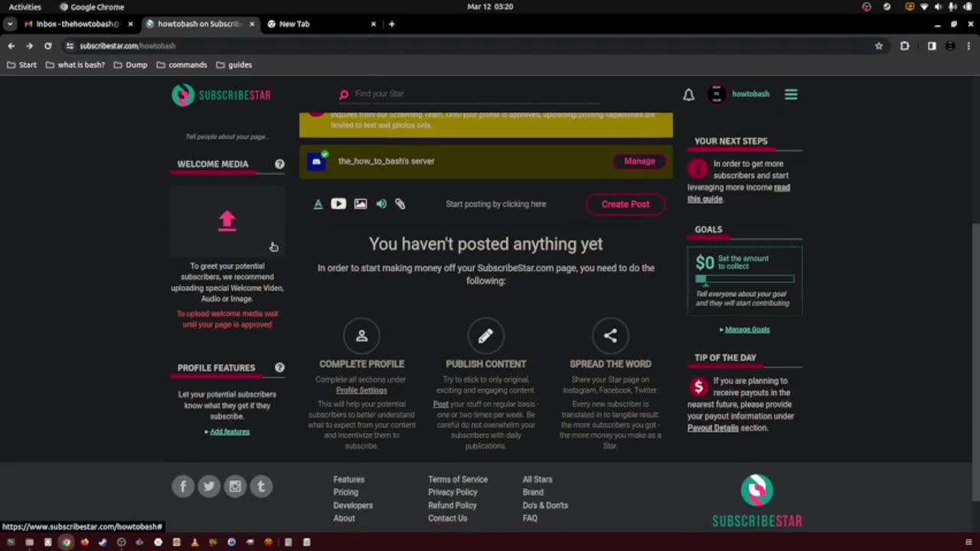The image size is (980, 551).
Task: Click the $0 goal progress bar
Action: [745, 279]
